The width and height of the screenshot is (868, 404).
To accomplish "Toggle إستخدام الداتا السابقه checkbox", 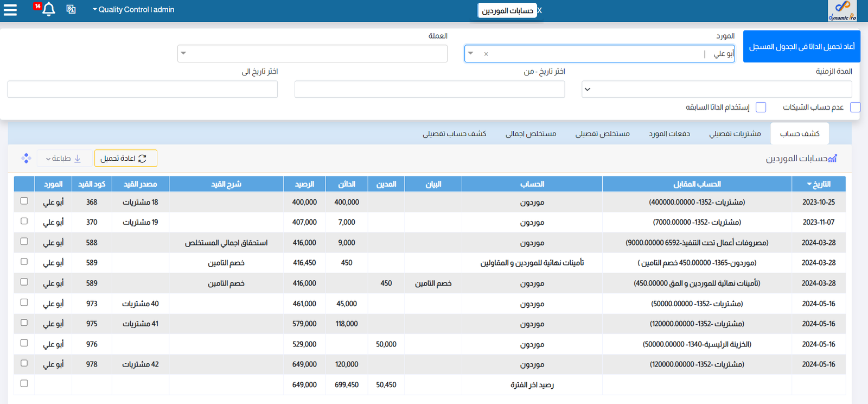I will (x=761, y=108).
